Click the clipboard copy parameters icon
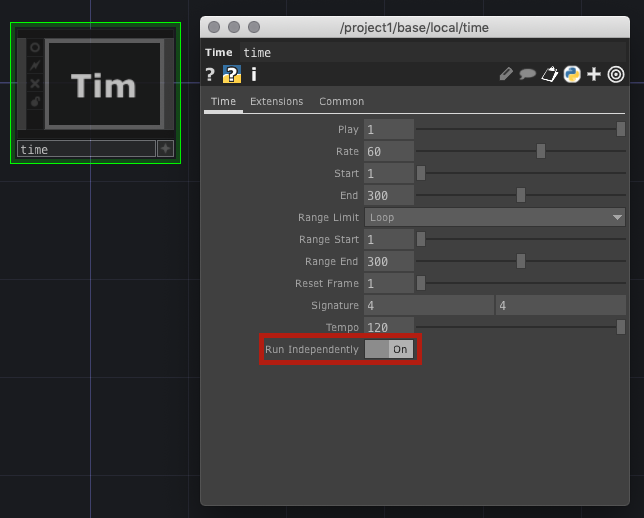The width and height of the screenshot is (644, 518). (550, 74)
